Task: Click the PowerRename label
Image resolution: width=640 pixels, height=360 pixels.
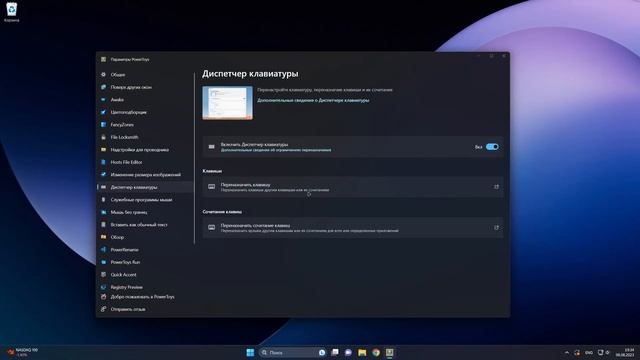Action: 124,249
